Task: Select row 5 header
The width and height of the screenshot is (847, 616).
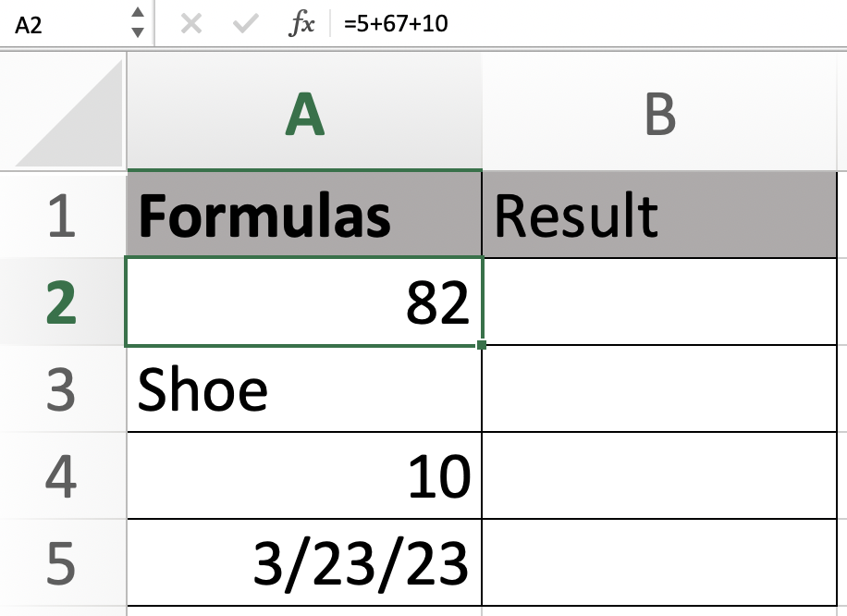Action: pos(61,562)
